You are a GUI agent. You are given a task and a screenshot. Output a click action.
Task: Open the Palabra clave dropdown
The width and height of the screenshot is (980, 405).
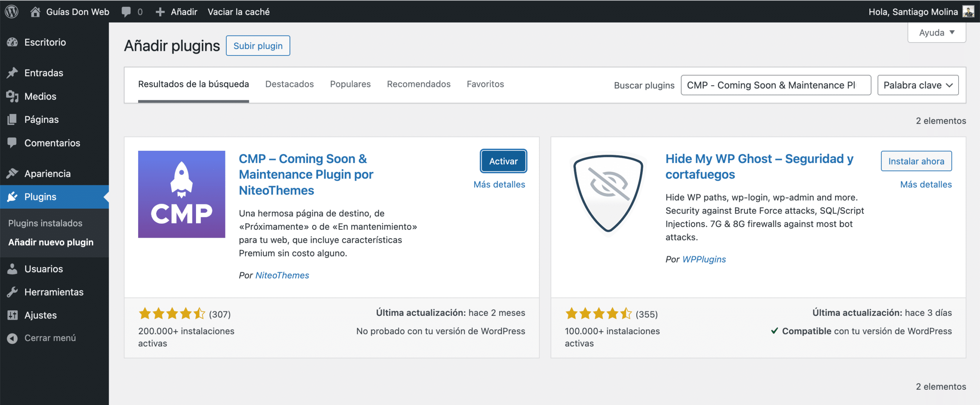click(x=918, y=85)
